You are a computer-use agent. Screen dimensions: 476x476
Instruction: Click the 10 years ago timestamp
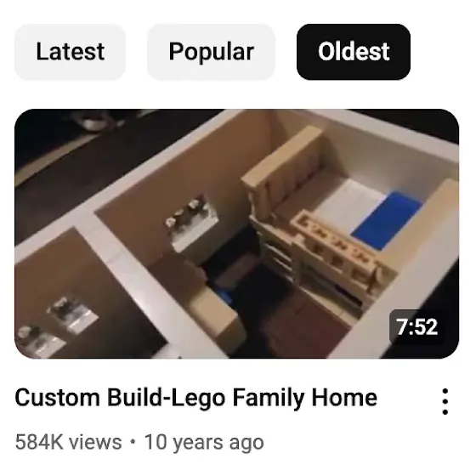(x=204, y=442)
